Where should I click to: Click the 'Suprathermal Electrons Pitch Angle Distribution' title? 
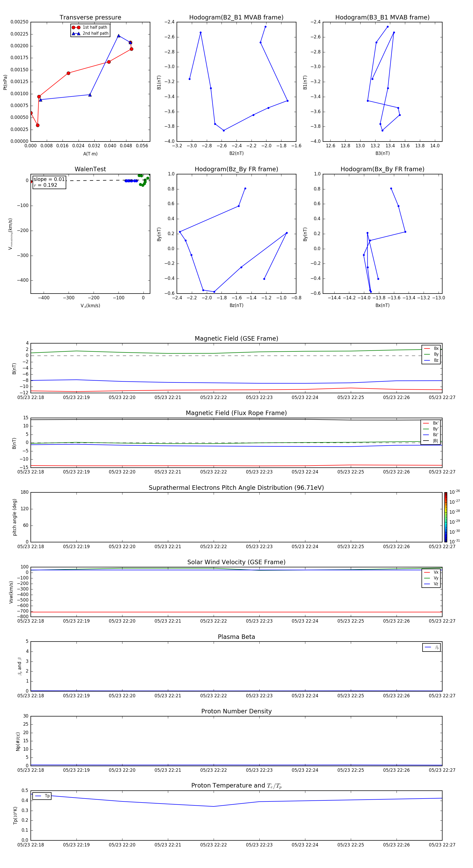[x=236, y=488]
